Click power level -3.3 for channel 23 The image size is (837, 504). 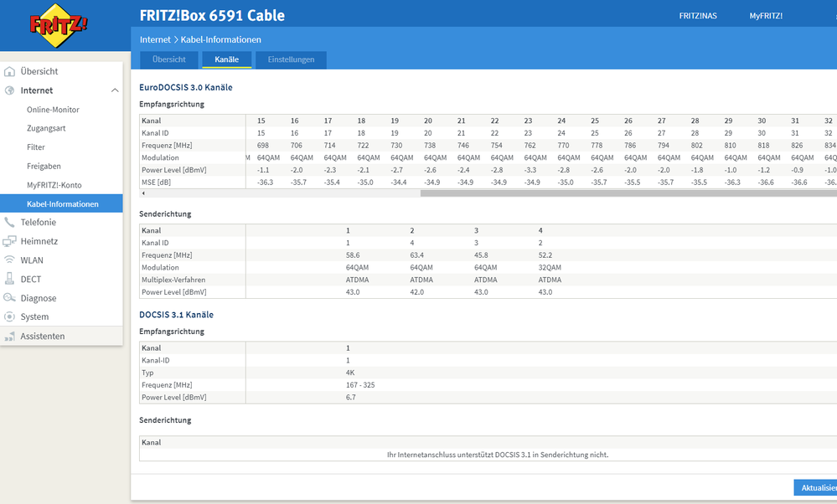pos(530,170)
